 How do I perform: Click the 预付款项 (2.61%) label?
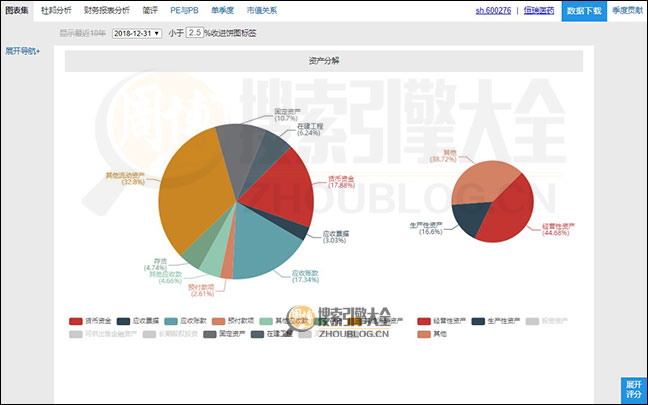[202, 291]
